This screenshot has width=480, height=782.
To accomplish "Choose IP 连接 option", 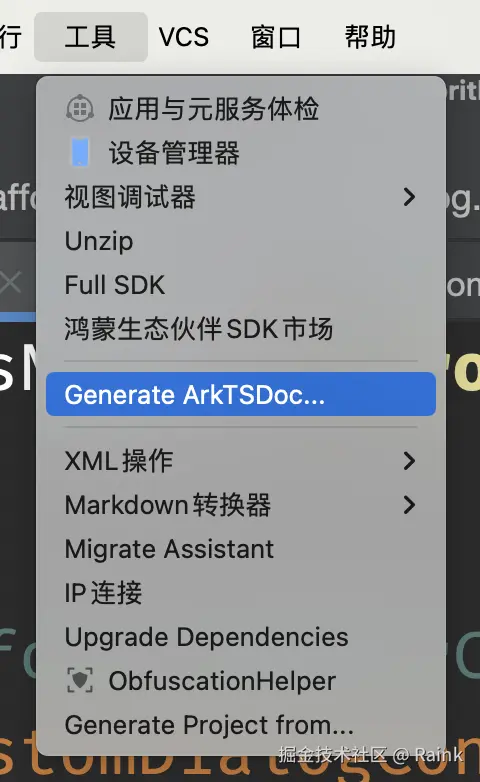I will (x=241, y=592).
